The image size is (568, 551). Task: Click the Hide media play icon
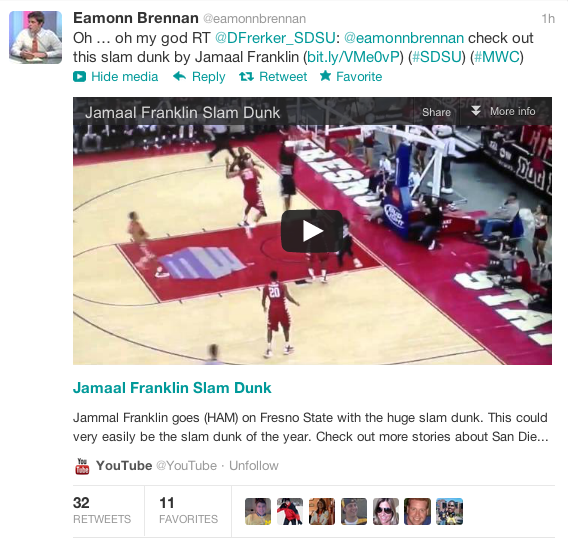pyautogui.click(x=79, y=77)
